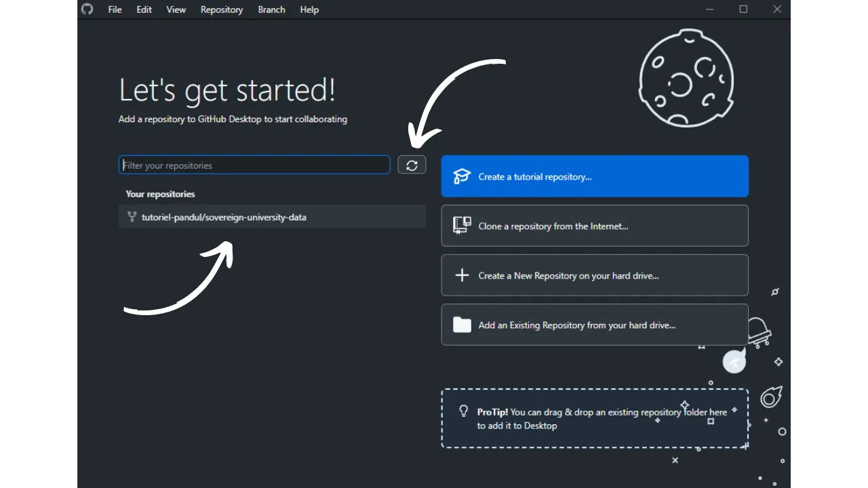Close the GitHub Desktop window
The height and width of the screenshot is (488, 868).
click(777, 9)
